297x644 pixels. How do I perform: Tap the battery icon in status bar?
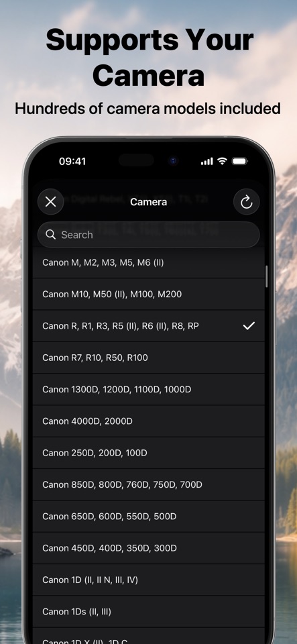(x=239, y=161)
